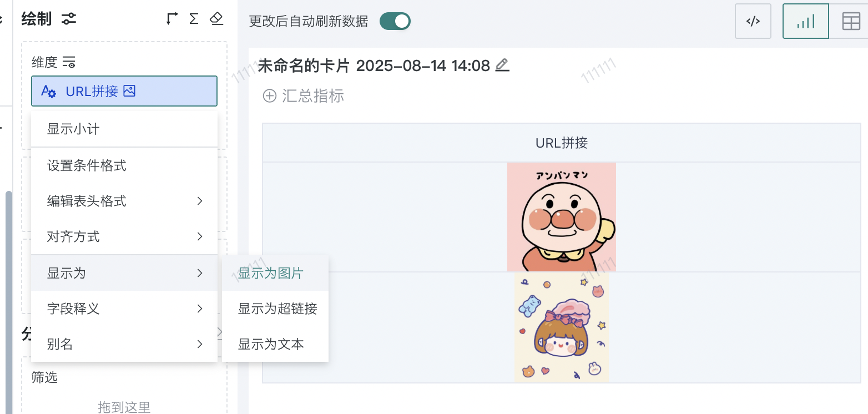Click the Anpanman image thumbnail
Viewport: 868px width, 414px height.
(562, 217)
